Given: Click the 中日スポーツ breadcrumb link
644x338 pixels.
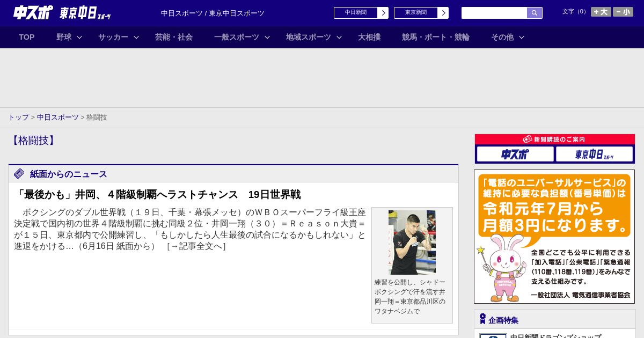Looking at the screenshot, I should [x=58, y=117].
